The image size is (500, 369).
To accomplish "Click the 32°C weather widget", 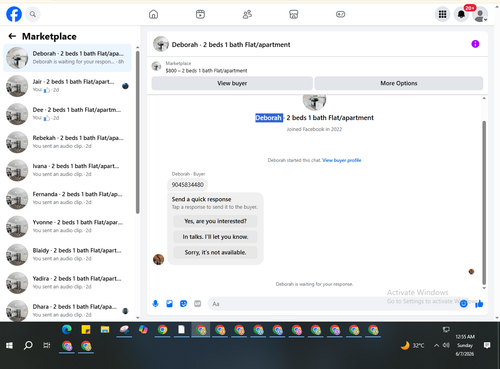I will pyautogui.click(x=412, y=346).
